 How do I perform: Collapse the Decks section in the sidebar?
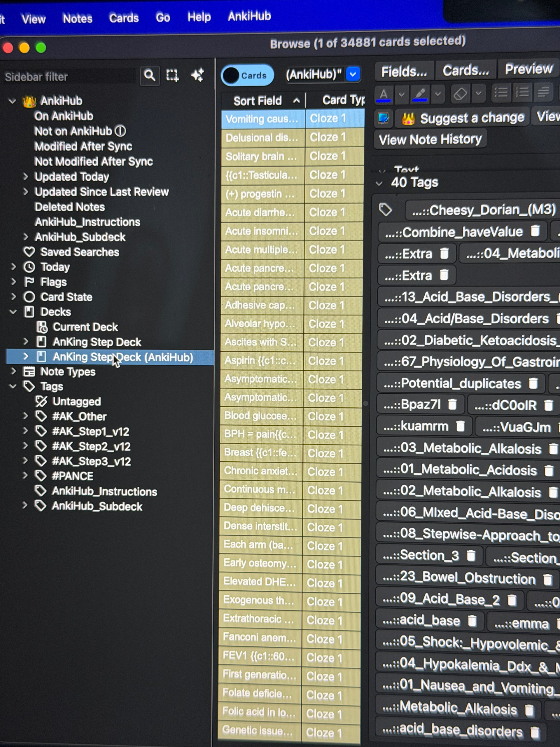13,312
